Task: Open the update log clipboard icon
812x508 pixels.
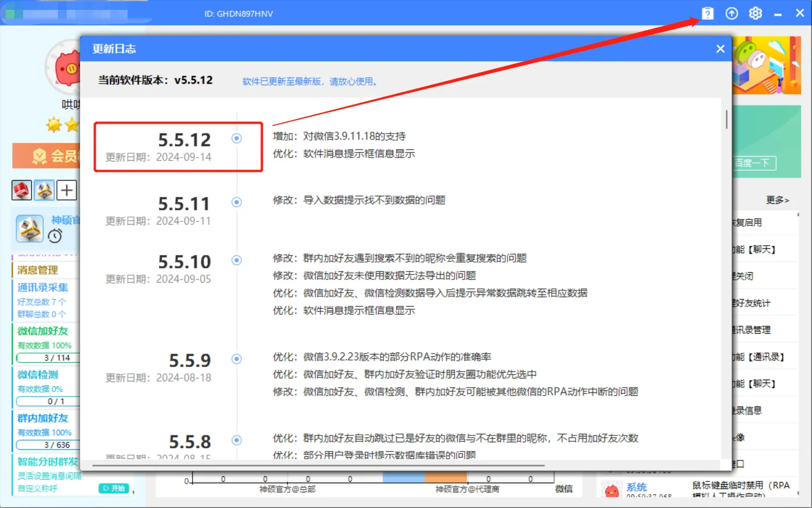Action: (708, 13)
